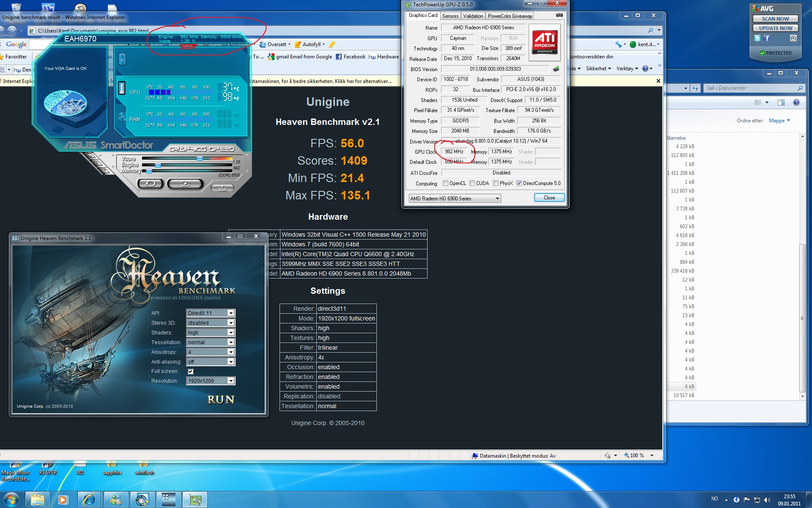Click the gmail Email from Google link
The height and width of the screenshot is (508, 812).
click(x=300, y=57)
